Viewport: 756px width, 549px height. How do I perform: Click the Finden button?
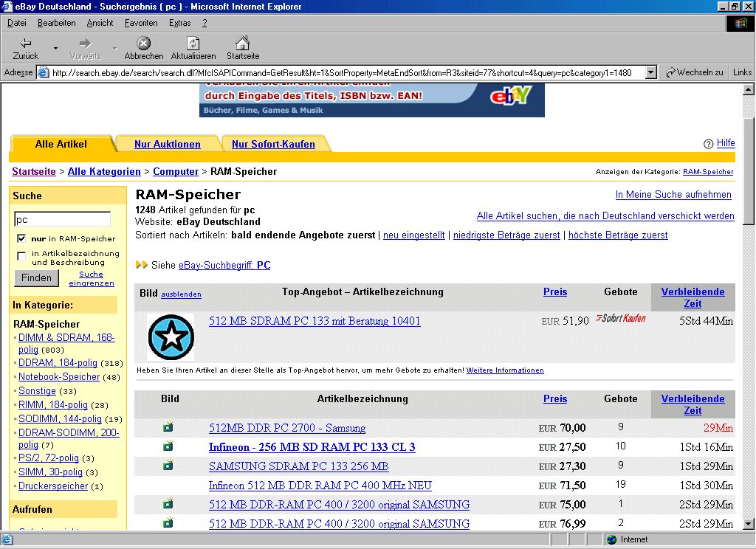tap(36, 277)
